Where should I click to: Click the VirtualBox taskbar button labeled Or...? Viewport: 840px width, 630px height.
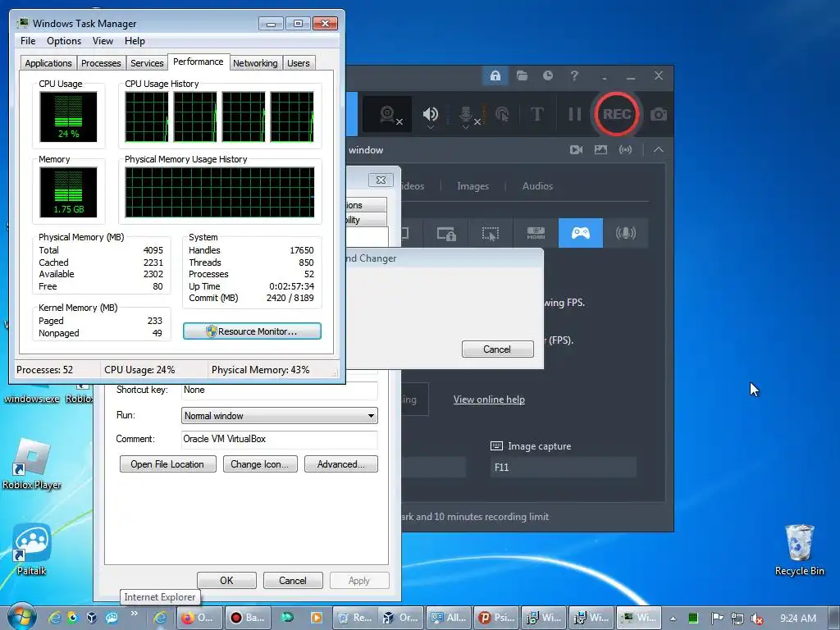401,618
